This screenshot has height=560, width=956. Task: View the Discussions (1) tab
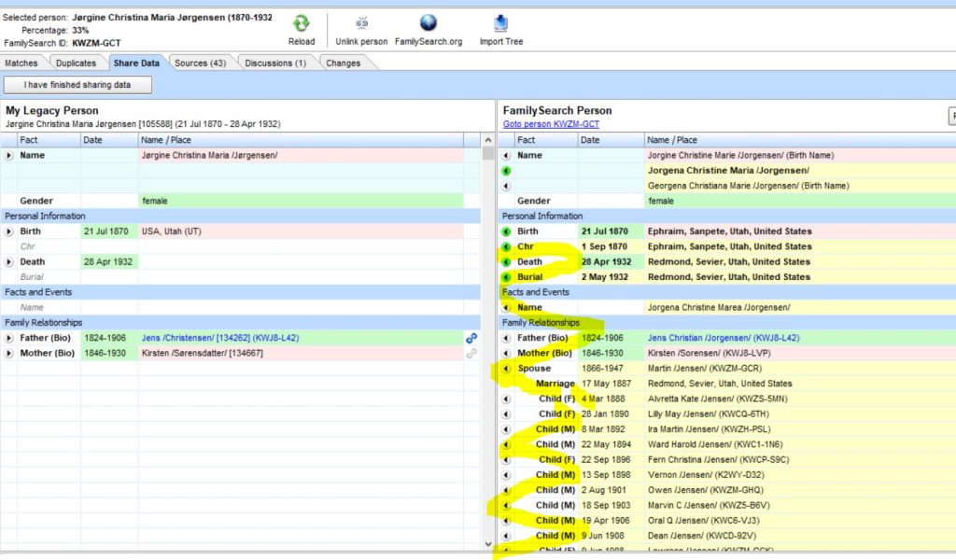[275, 63]
